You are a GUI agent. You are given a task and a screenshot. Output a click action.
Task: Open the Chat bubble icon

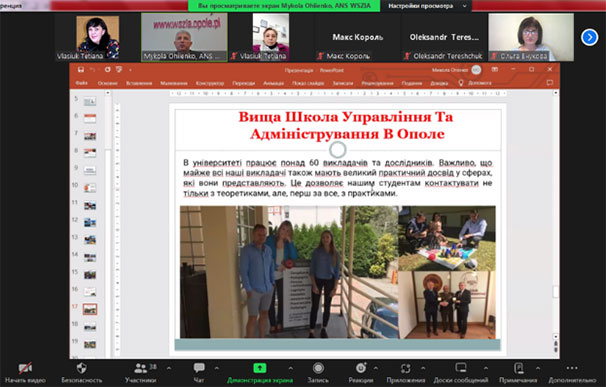pyautogui.click(x=199, y=368)
